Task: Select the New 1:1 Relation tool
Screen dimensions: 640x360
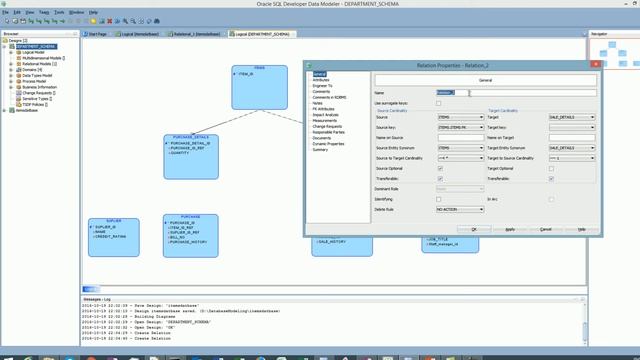Action: [x=54, y=21]
